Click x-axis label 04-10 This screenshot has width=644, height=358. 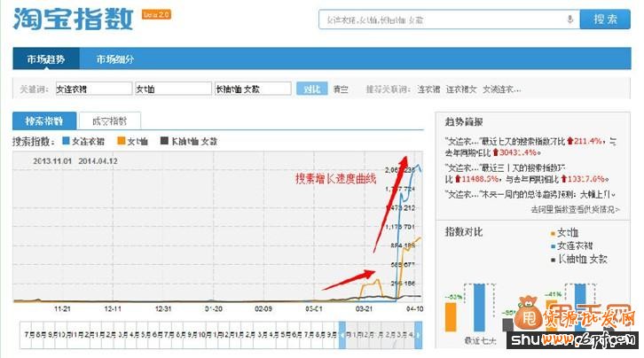pyautogui.click(x=414, y=308)
